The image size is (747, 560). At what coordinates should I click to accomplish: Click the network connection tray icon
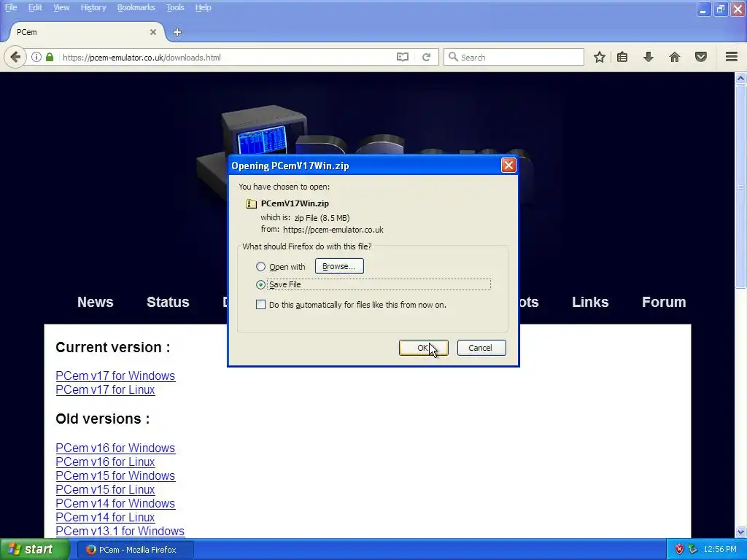pos(693,549)
